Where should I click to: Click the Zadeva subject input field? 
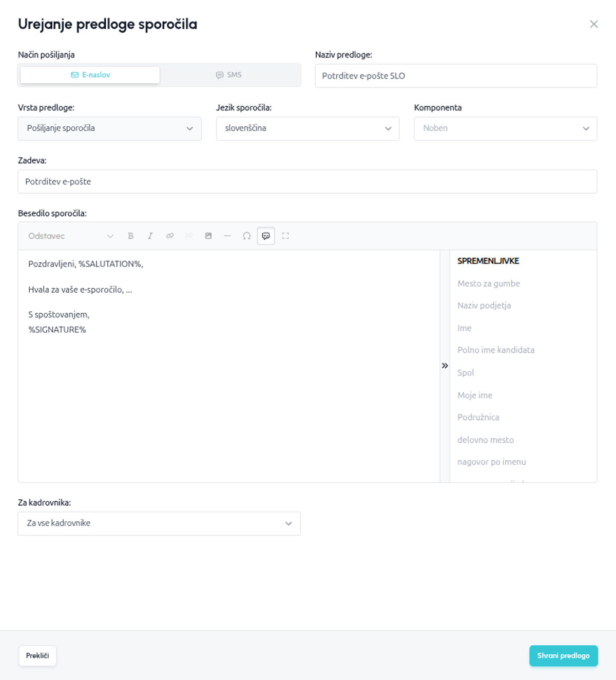pos(307,182)
